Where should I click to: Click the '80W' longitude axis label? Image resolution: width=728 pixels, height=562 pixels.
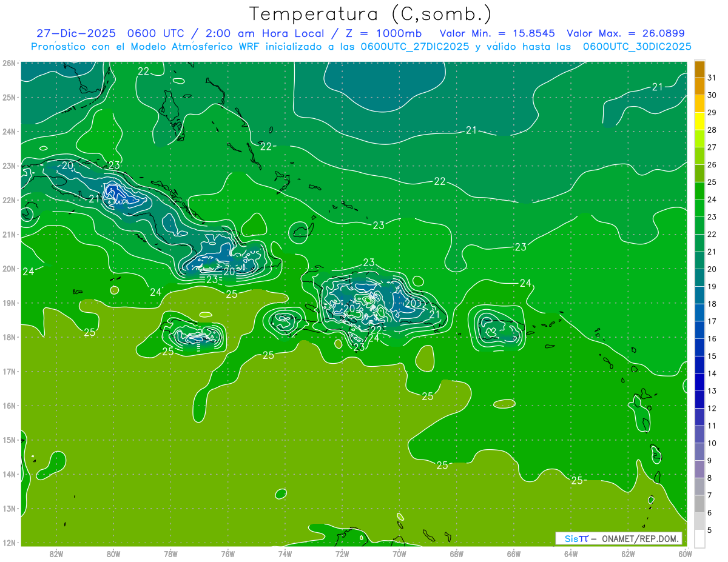coord(113,554)
